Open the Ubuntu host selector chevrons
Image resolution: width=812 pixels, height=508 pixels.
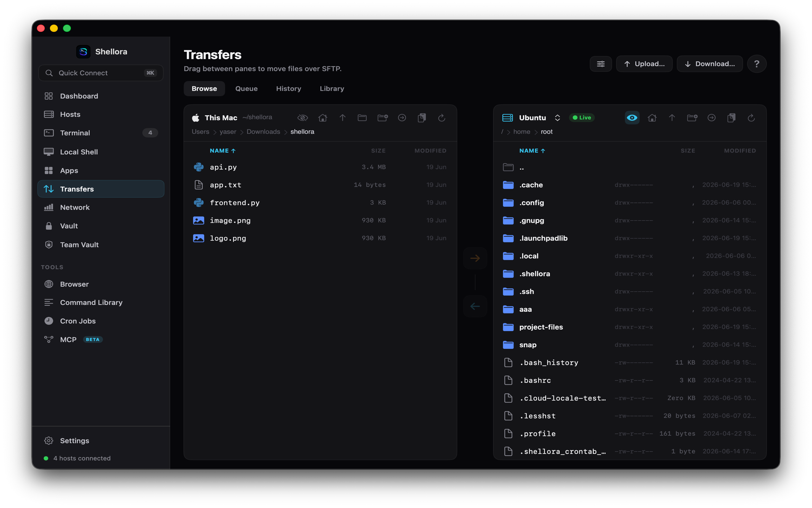557,117
